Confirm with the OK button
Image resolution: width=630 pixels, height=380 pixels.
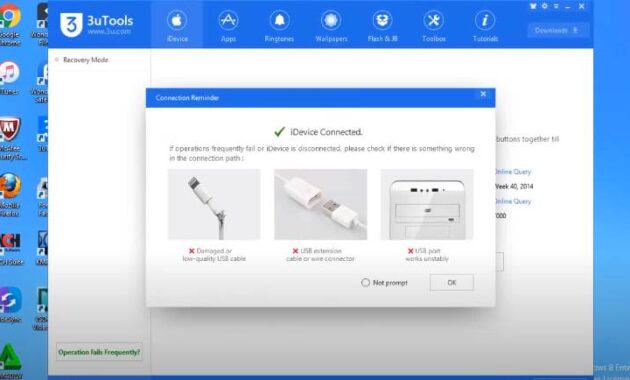452,282
